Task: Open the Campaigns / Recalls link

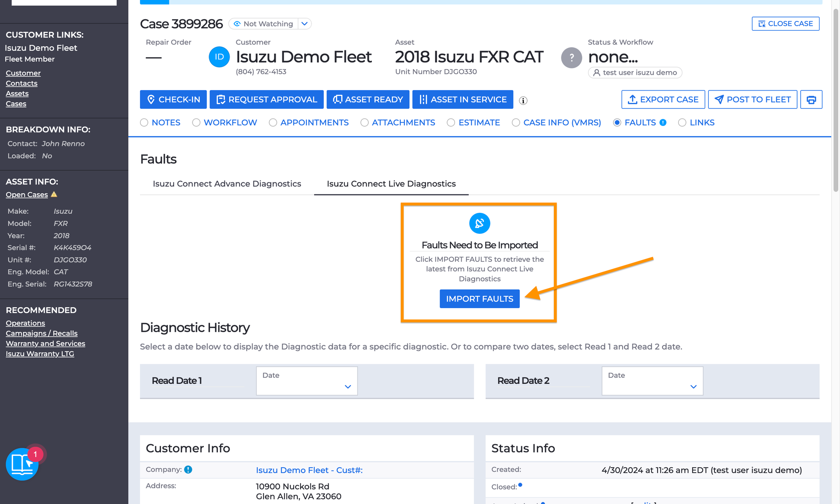Action: click(x=42, y=334)
